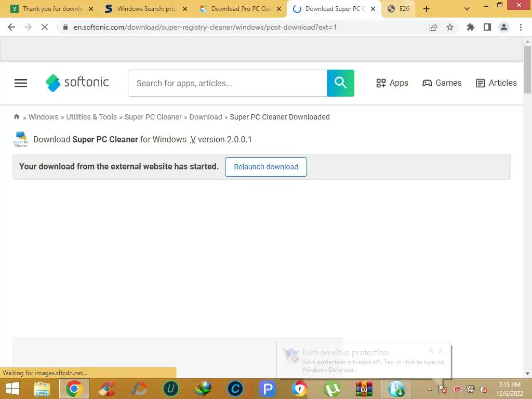Close the 'Windows Search' tab

click(x=185, y=9)
